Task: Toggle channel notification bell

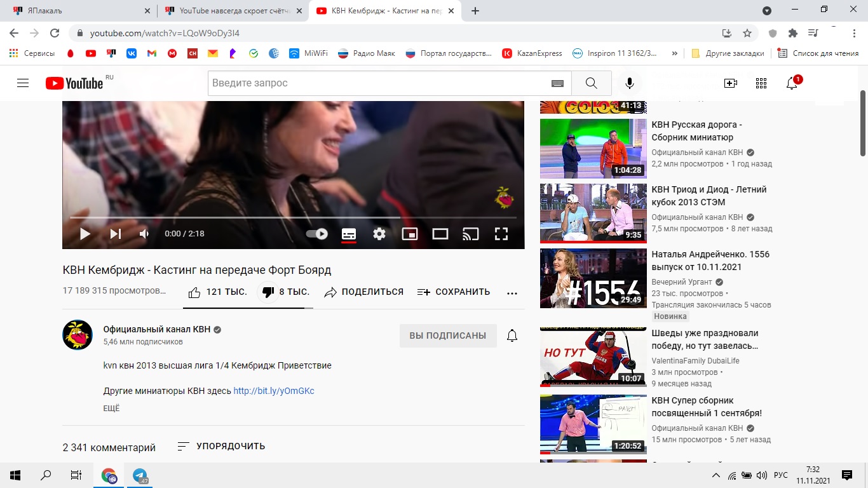Action: point(512,335)
